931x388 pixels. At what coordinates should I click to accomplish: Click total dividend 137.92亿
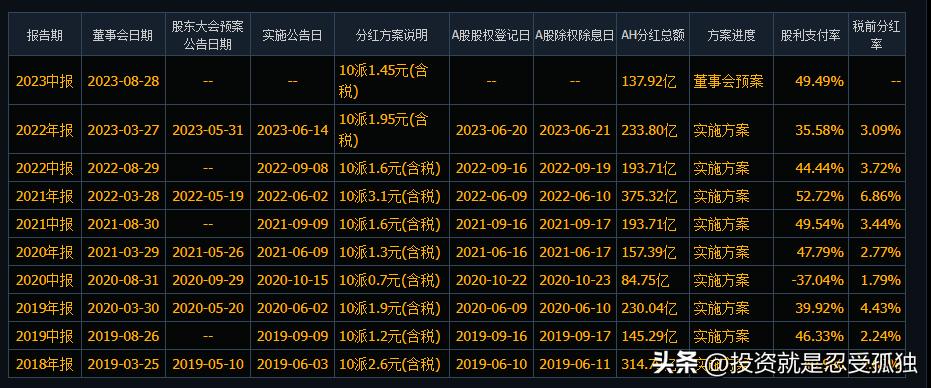[x=649, y=81]
